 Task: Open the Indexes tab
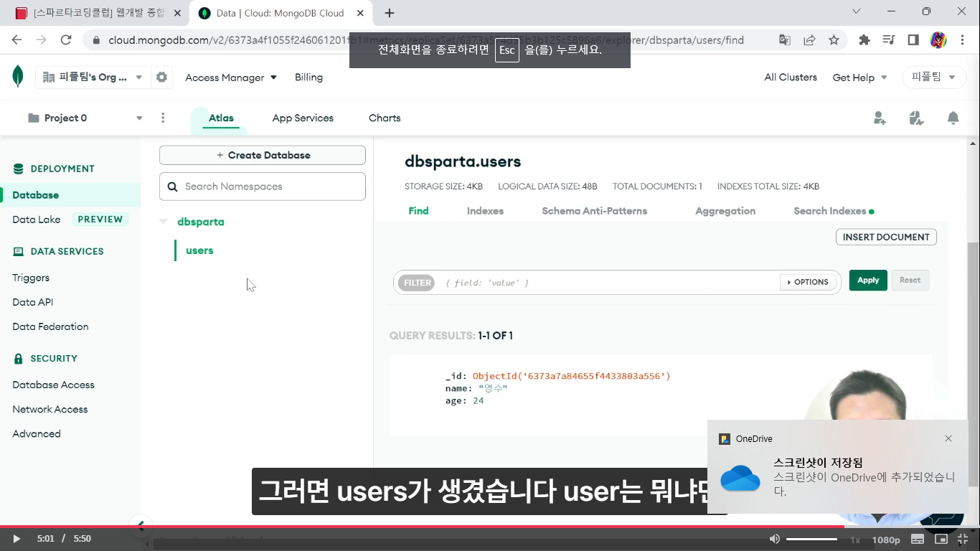[x=485, y=211]
